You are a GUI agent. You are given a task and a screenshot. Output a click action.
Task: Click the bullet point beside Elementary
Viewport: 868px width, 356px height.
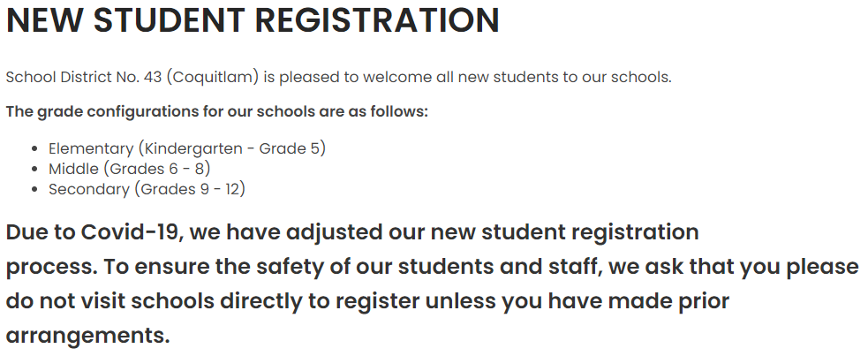coord(35,149)
